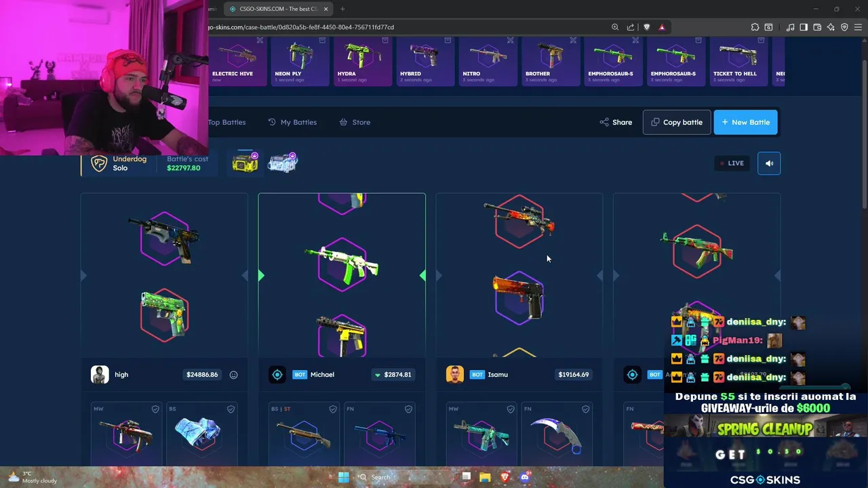This screenshot has height=488, width=868.
Task: Open the Store tab
Action: (x=355, y=122)
